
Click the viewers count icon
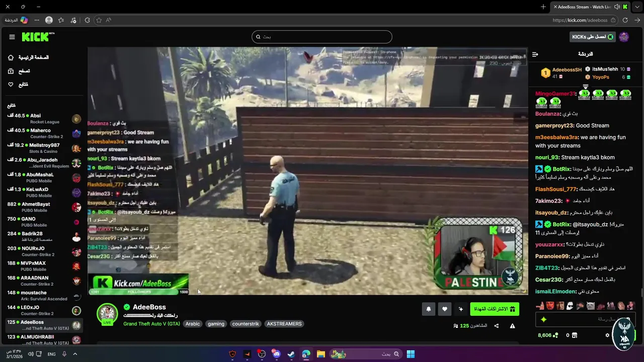click(456, 326)
